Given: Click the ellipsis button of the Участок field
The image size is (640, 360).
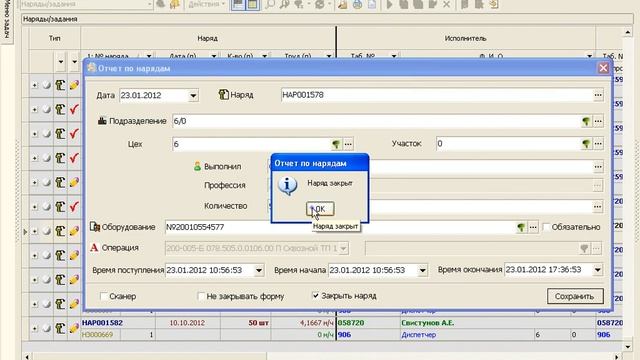Looking at the screenshot, I should tap(598, 144).
